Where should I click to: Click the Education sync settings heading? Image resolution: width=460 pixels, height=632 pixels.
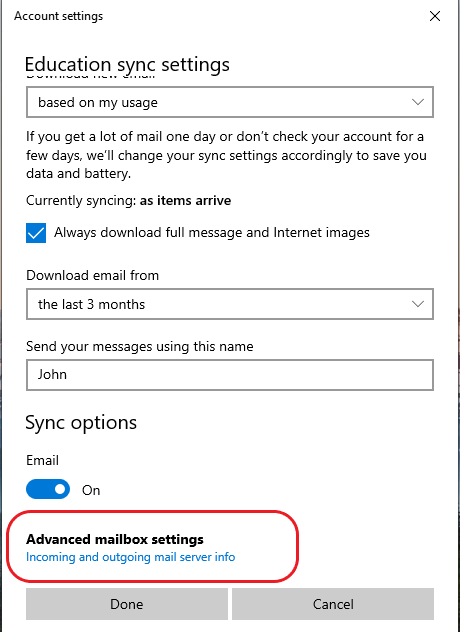click(127, 64)
